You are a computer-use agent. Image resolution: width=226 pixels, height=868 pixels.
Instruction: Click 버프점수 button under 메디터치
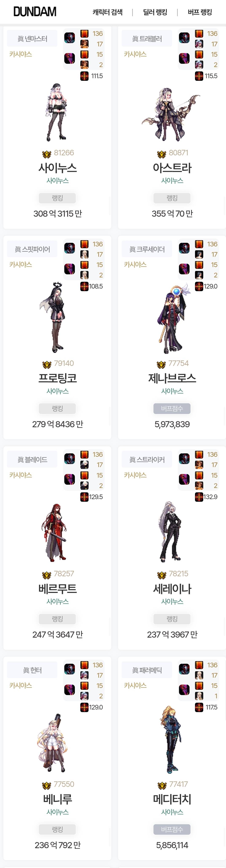[172, 829]
